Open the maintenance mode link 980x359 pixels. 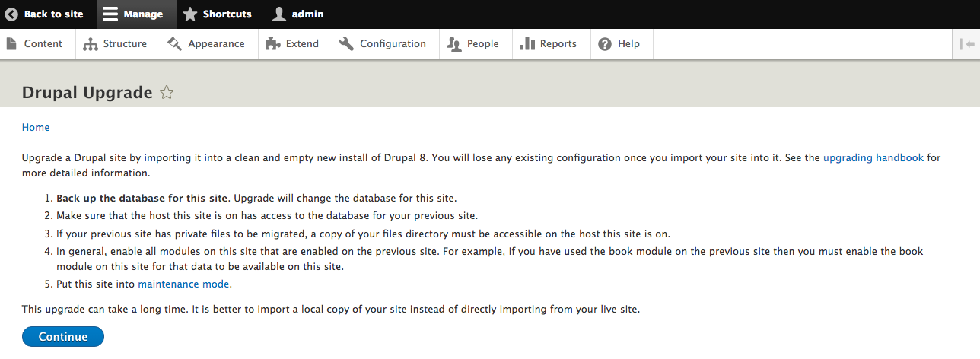pyautogui.click(x=183, y=284)
